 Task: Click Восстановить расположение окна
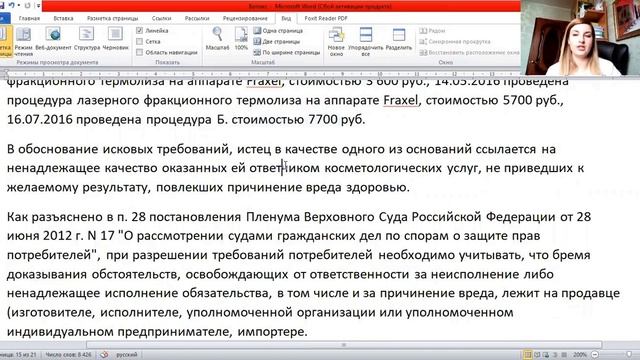coord(469,52)
